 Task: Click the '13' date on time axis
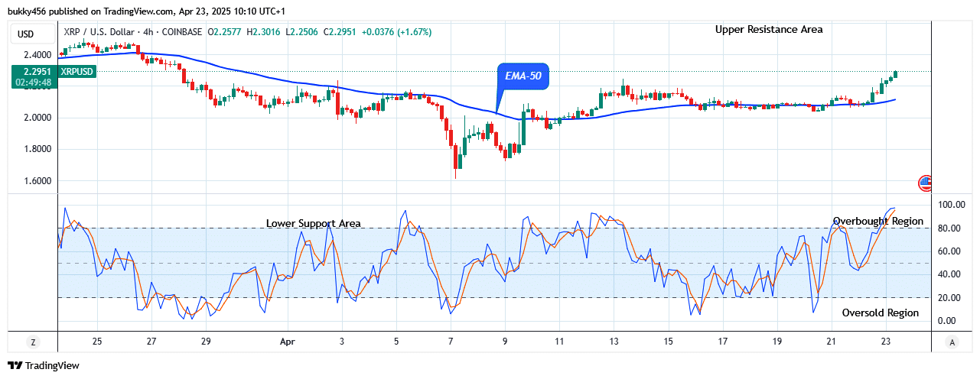(614, 341)
